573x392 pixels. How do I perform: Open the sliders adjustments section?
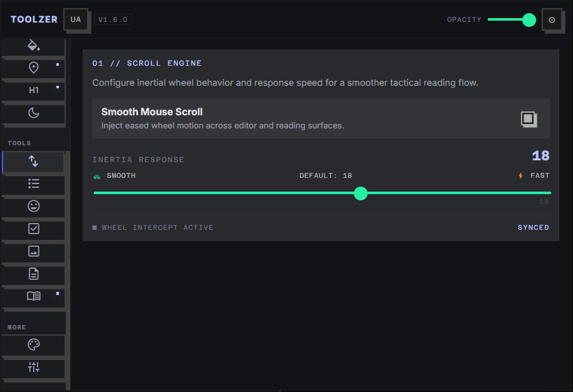click(33, 367)
